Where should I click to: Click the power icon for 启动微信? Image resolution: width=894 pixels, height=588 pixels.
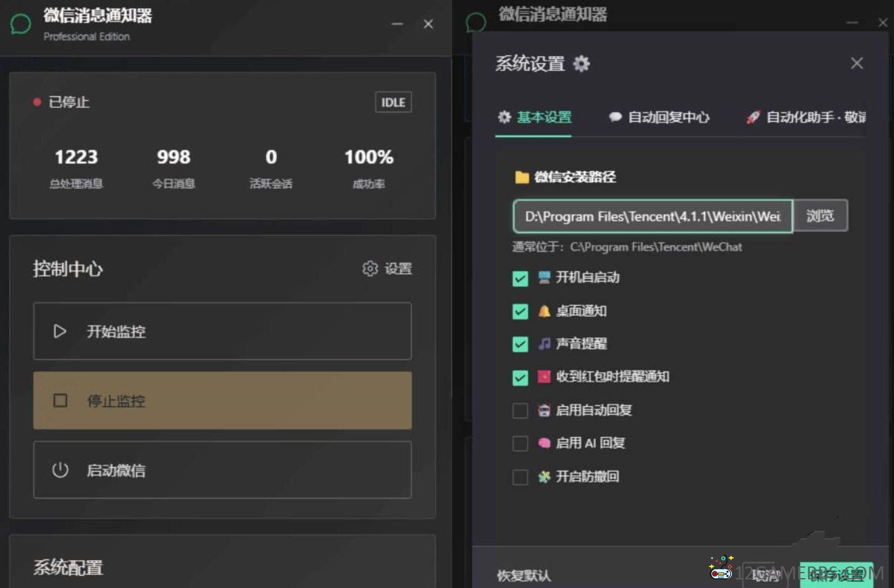point(60,470)
